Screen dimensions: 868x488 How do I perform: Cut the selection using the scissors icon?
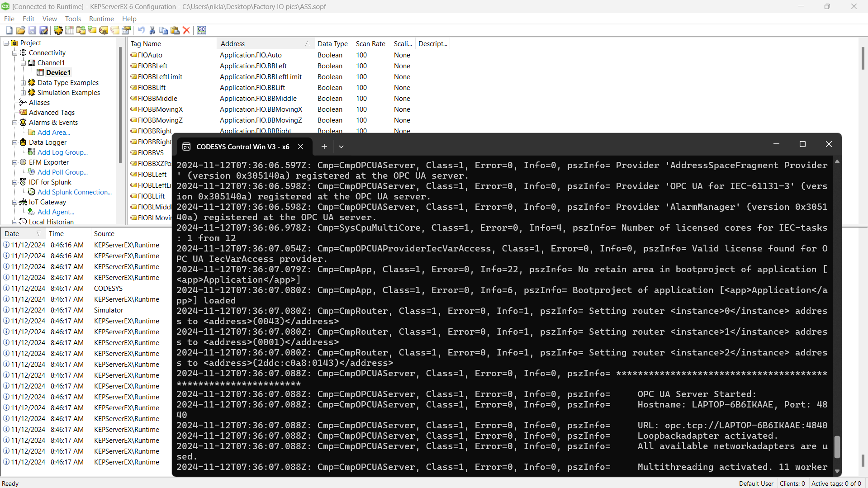coord(152,30)
